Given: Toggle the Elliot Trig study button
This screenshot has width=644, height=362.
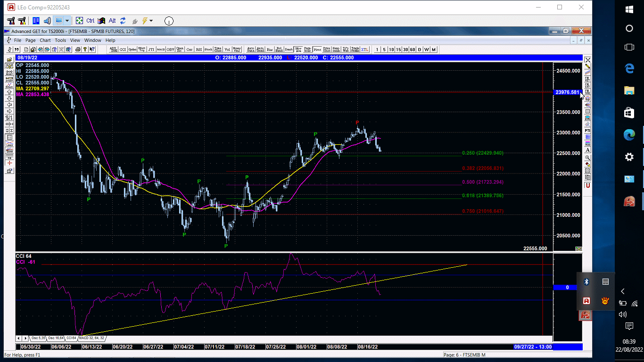Looking at the screenshot, I should (x=142, y=49).
